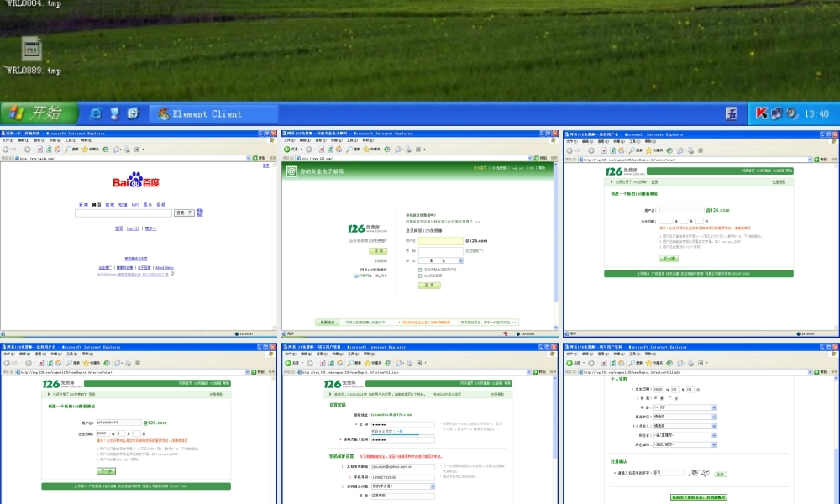Click the Back arrow in the 126 login window toolbar
The height and width of the screenshot is (504, 840).
(x=288, y=150)
